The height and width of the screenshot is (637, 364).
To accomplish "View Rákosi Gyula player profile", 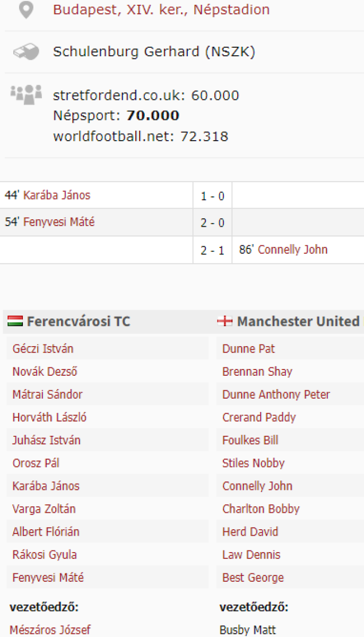I will coord(45,554).
